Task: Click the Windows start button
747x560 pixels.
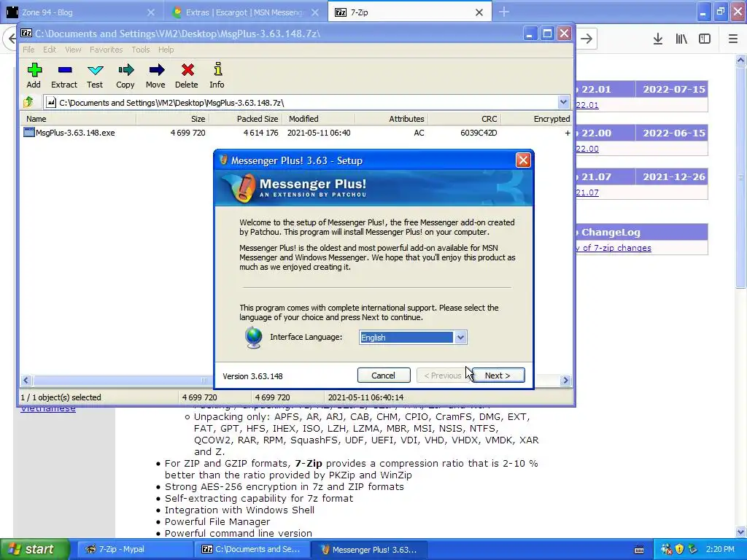Action: [35, 549]
